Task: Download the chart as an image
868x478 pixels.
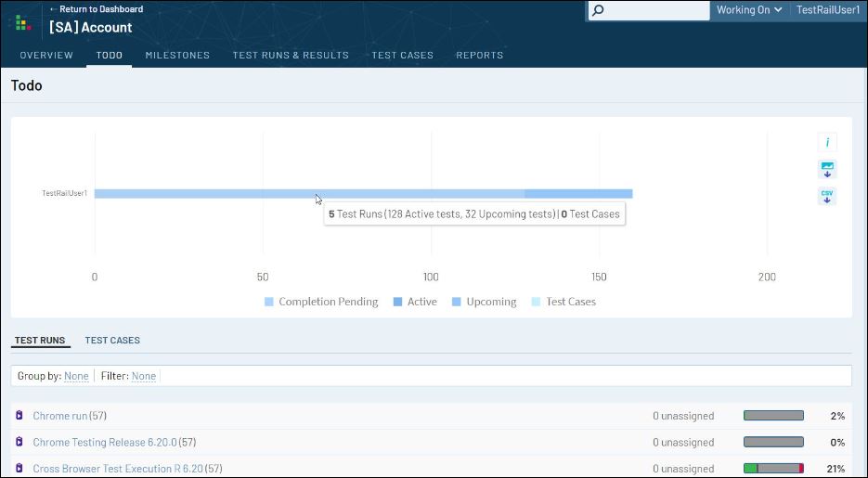Action: [x=826, y=170]
